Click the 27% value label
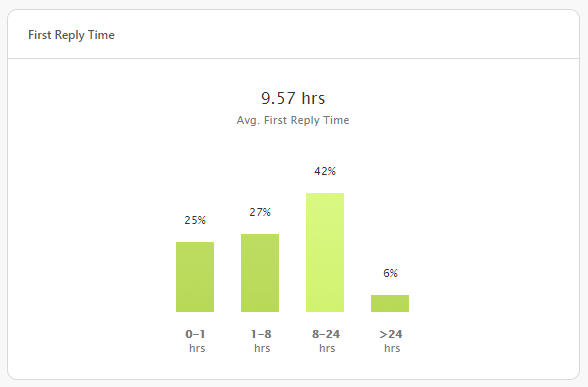Viewport: 588px width, 387px height. click(260, 212)
